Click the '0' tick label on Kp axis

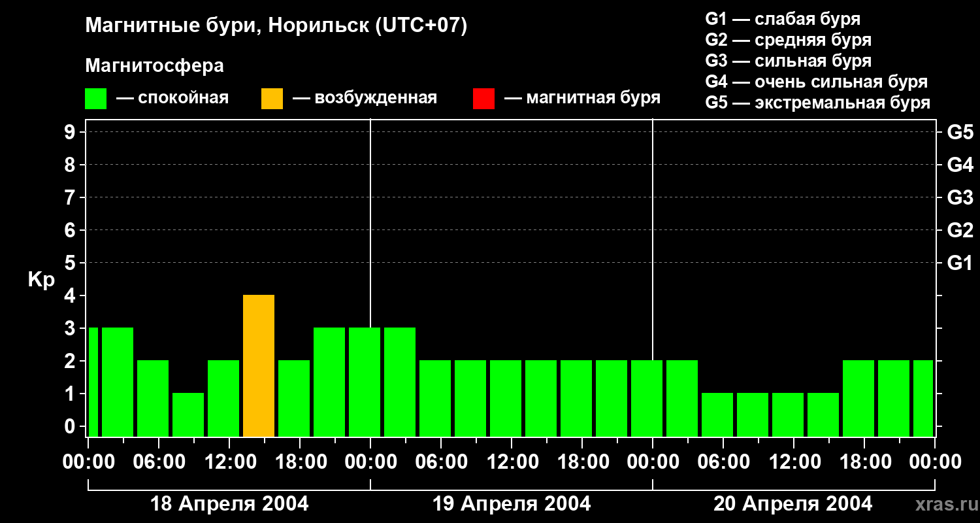[71, 426]
